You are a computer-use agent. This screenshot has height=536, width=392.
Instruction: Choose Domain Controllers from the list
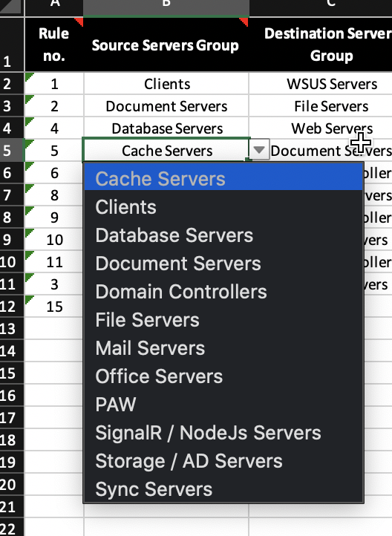pos(223,292)
